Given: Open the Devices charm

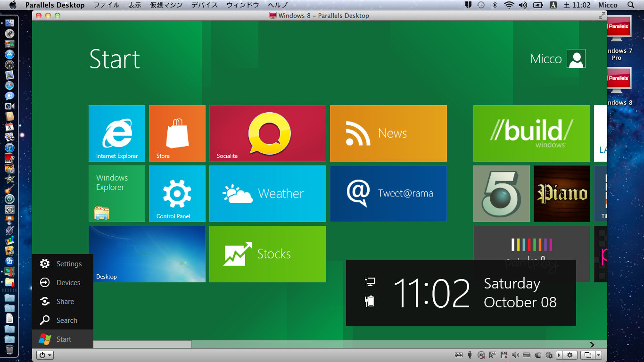Looking at the screenshot, I should click(x=63, y=283).
